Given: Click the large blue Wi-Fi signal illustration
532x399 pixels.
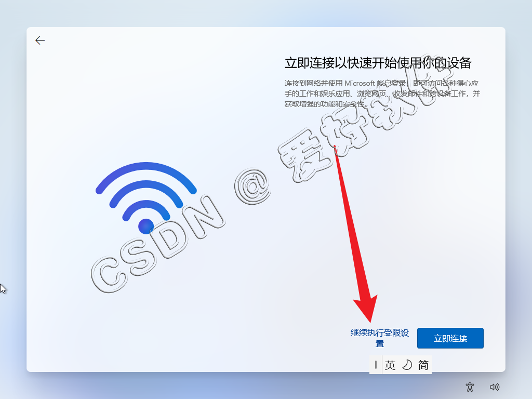Looking at the screenshot, I should 146,198.
